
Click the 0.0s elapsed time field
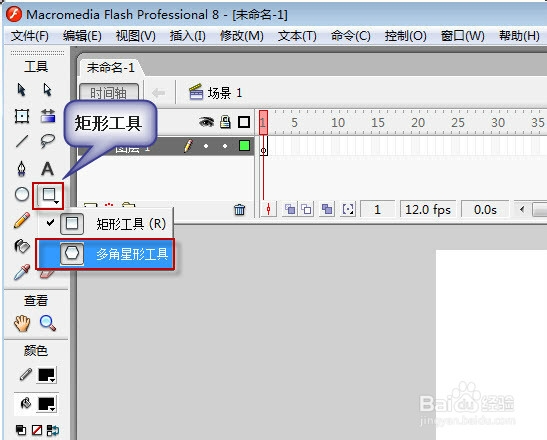(485, 209)
